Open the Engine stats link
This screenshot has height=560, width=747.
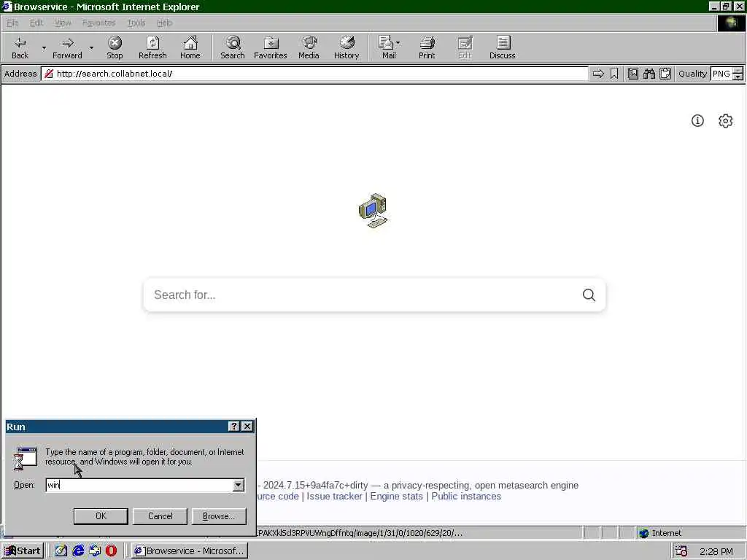coord(396,496)
